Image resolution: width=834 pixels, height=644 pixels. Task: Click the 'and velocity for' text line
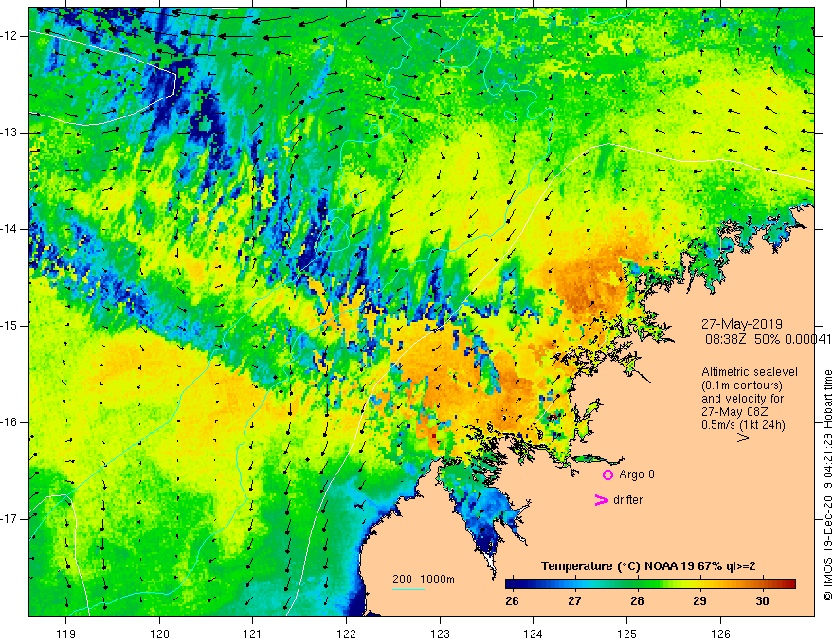[742, 399]
